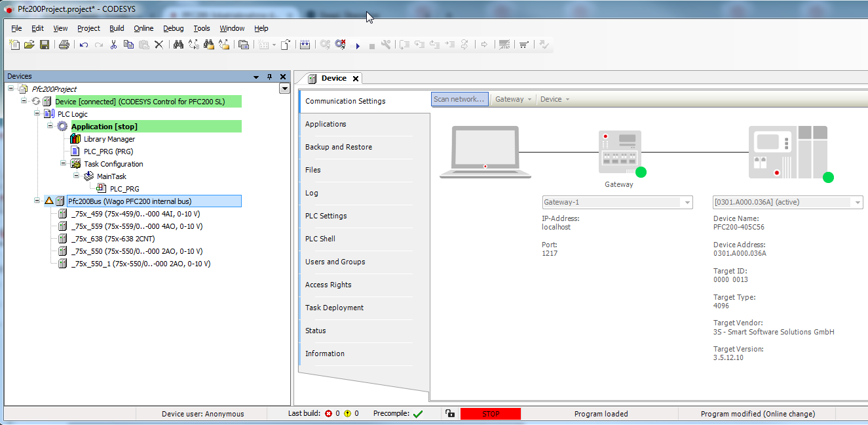Click the Open project folder icon

point(29,45)
